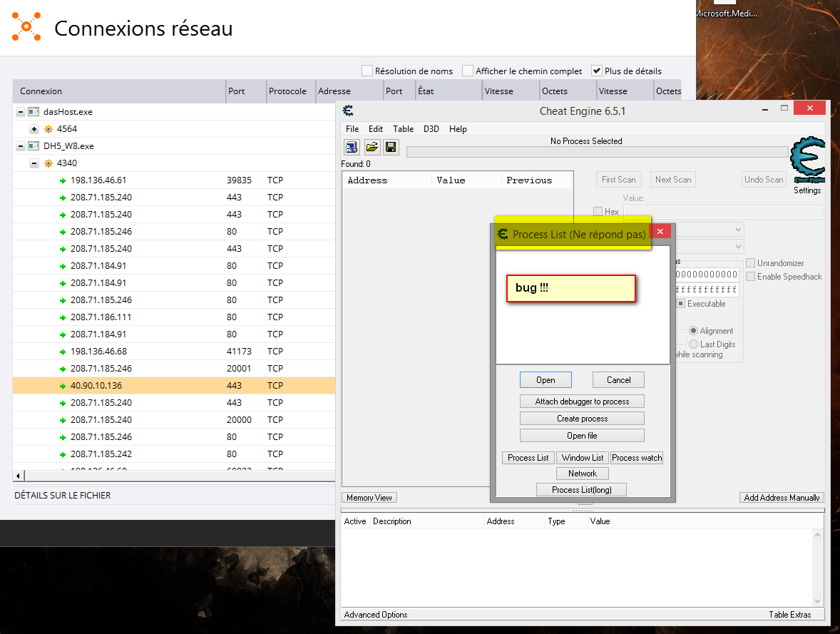Viewport: 840px width, 634px height.
Task: Expand the 4564 tree node
Action: click(34, 129)
